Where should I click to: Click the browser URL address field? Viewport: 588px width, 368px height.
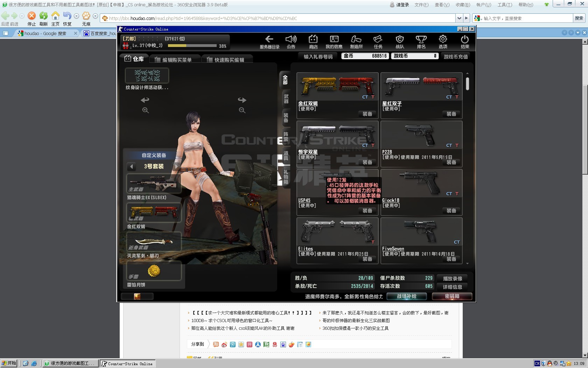tap(278, 18)
